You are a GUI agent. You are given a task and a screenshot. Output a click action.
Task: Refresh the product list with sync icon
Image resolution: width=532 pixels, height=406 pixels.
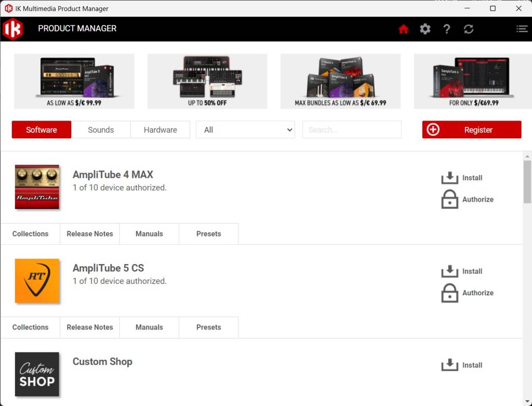pyautogui.click(x=469, y=29)
